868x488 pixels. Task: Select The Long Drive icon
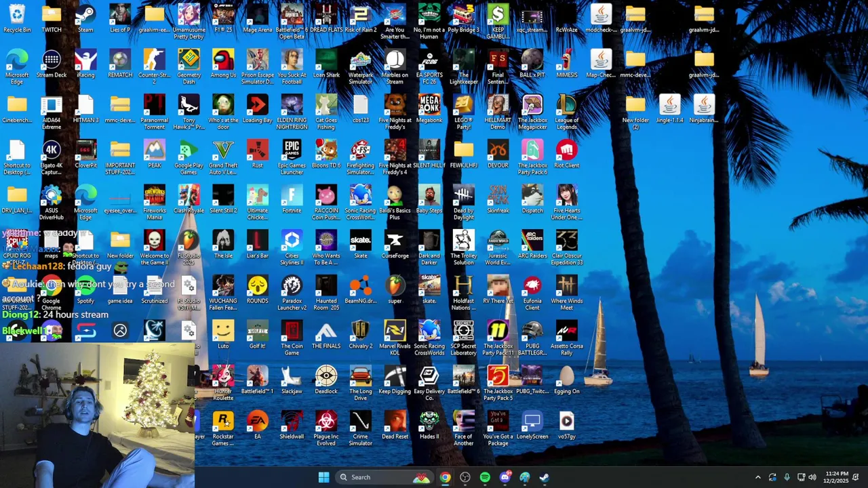pos(361,384)
